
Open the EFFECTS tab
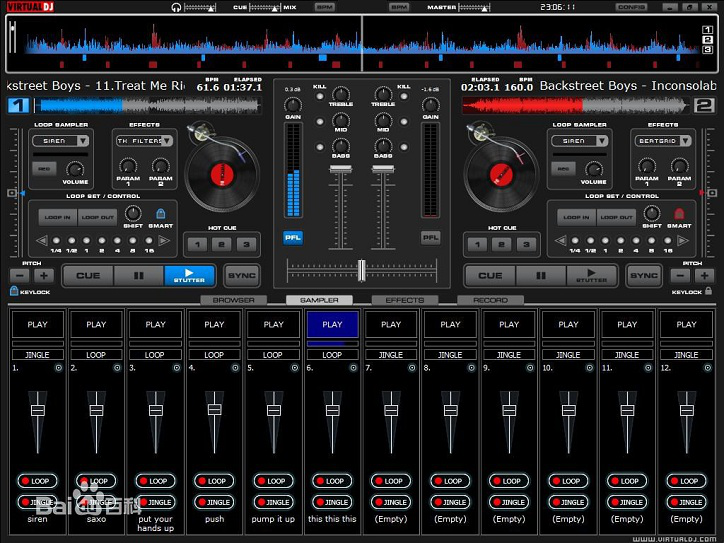(x=405, y=300)
